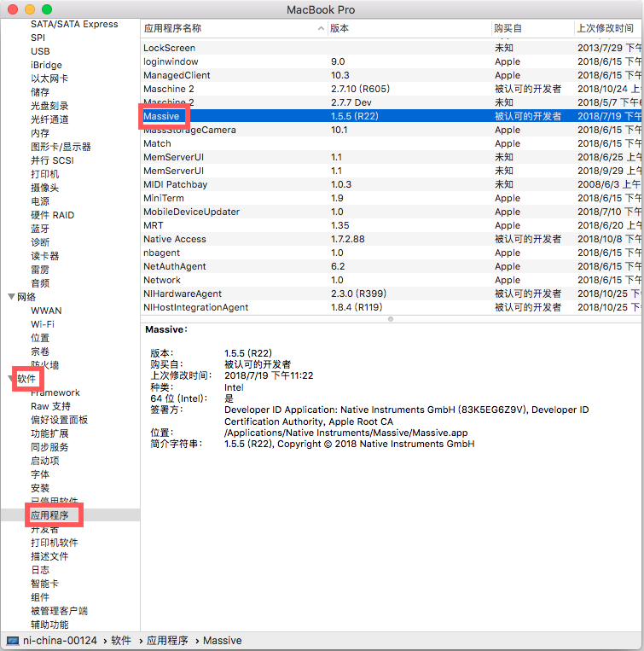Select the LockScreen application row
Image resolution: width=644 pixels, height=651 pixels.
click(391, 48)
